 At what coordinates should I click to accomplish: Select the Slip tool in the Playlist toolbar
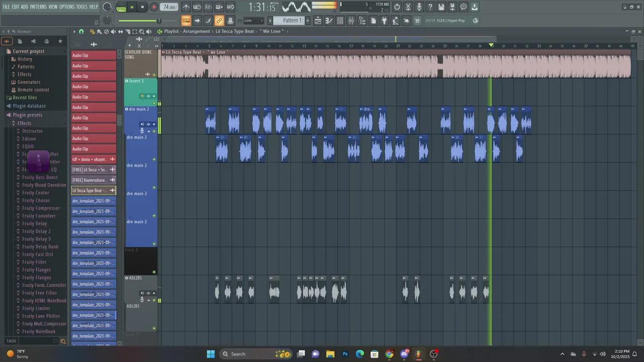tap(121, 31)
